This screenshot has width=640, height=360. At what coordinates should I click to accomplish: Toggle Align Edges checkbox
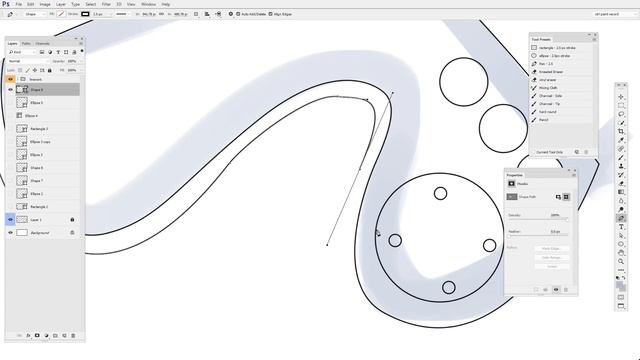click(x=270, y=14)
